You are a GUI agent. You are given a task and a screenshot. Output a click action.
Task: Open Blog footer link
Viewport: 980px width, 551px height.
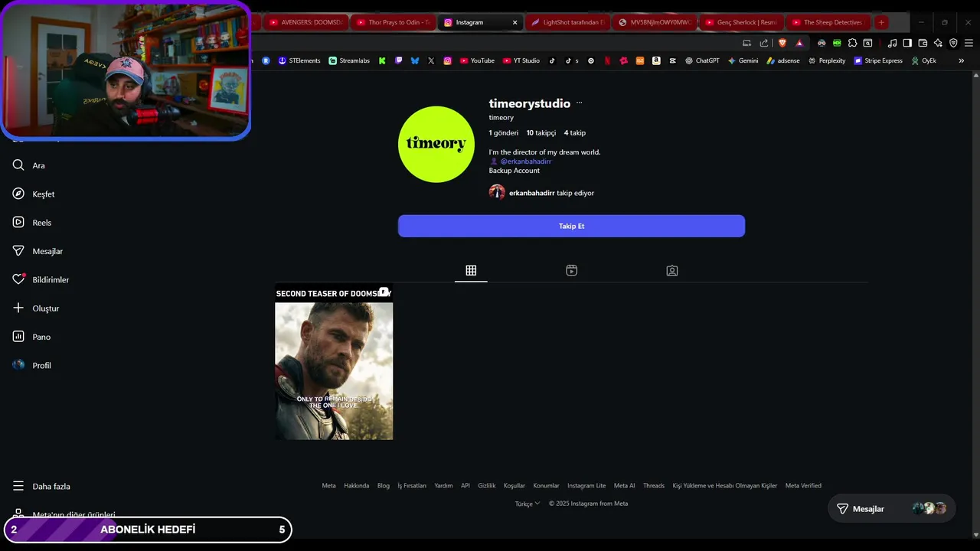[384, 485]
